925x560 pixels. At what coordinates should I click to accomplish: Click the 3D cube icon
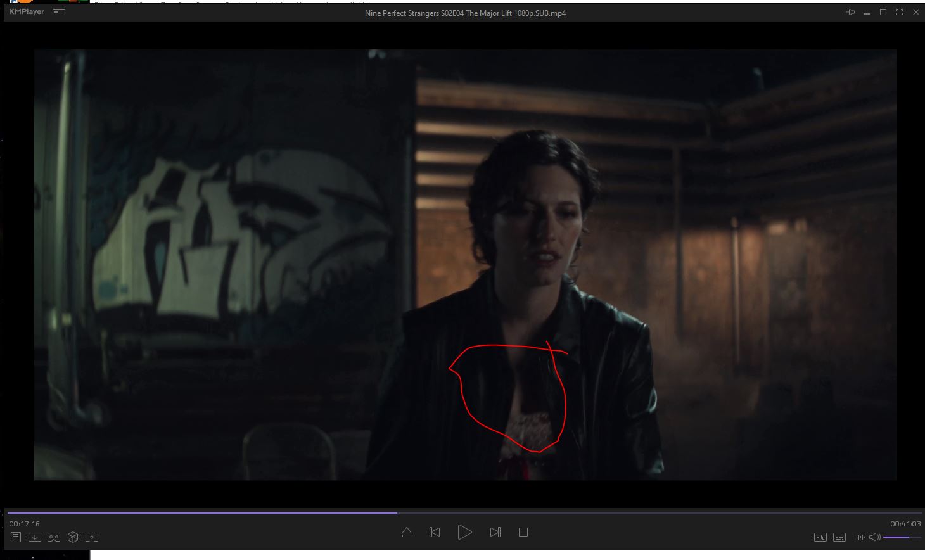point(73,537)
